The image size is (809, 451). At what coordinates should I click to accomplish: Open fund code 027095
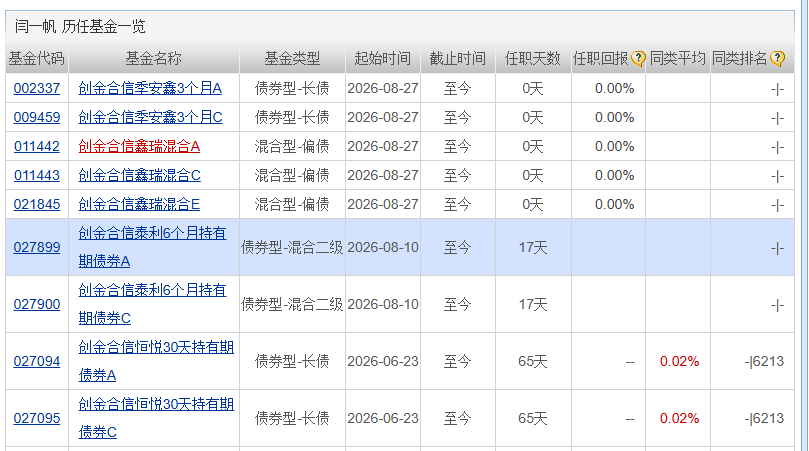[x=37, y=418]
